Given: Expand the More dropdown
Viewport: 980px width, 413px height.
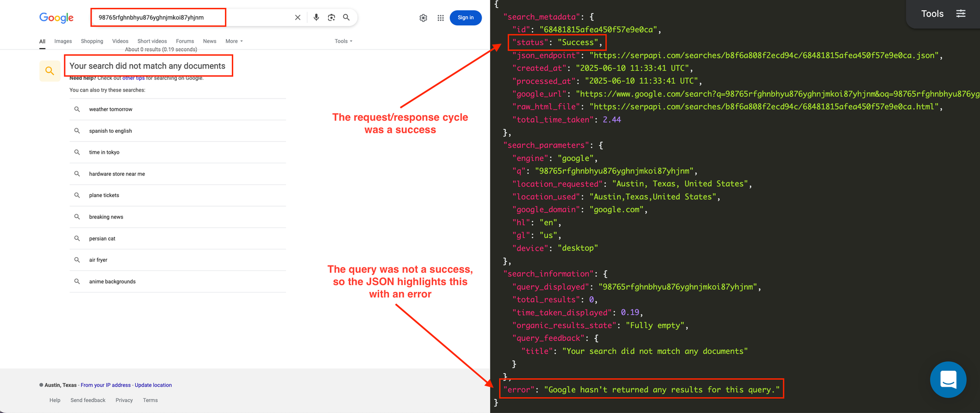Looking at the screenshot, I should [234, 41].
